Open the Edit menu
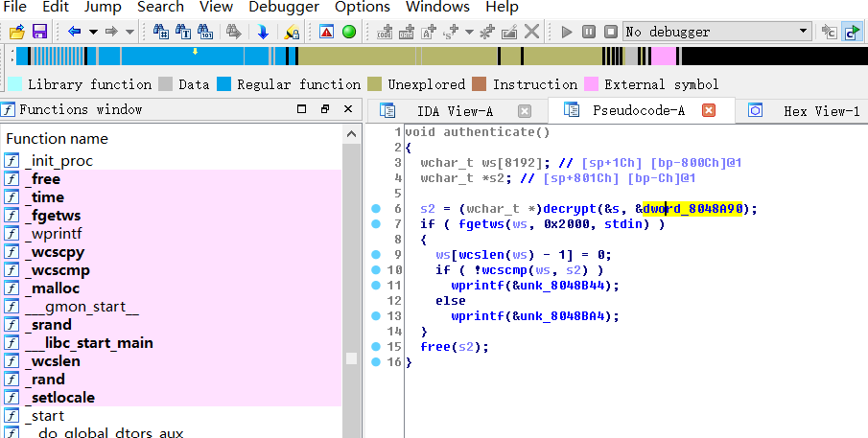868x438 pixels. 56,8
